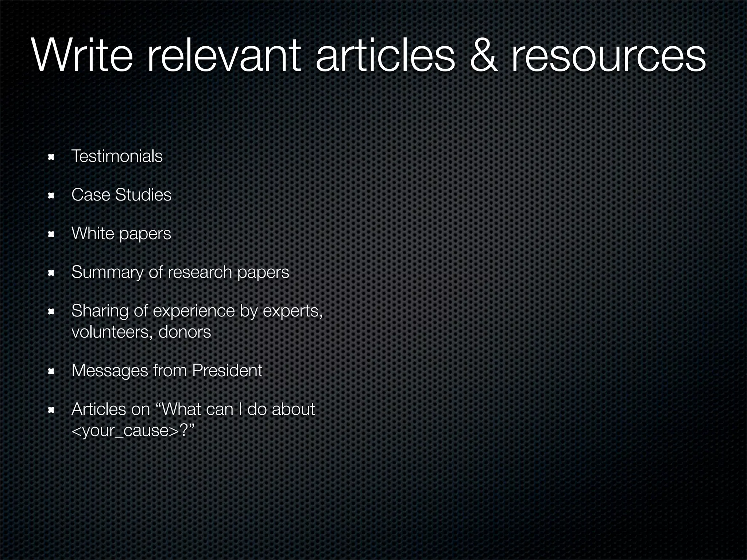Viewport: 747px width, 560px height.
Task: Click the bullet marker before Messages from President
Action: point(51,372)
